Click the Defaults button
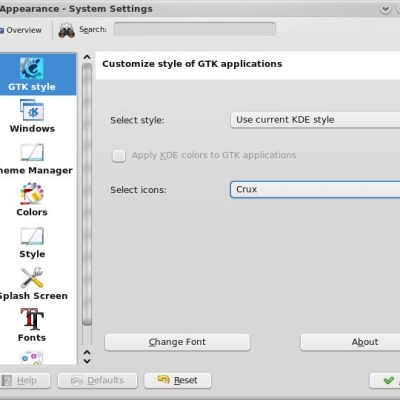Image resolution: width=400 pixels, height=400 pixels. coord(97,380)
